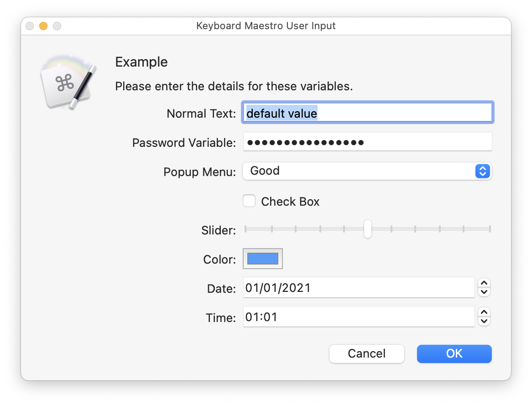
Task: Click the yellow minimize window button
Action: 43,26
